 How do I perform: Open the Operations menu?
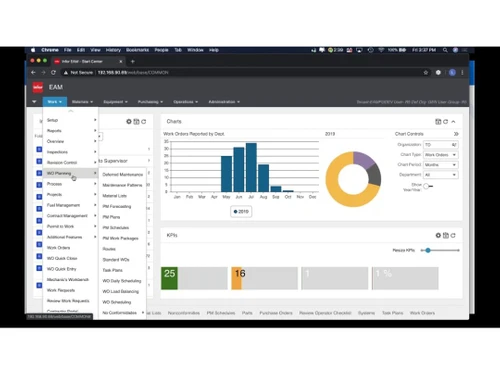[x=186, y=102]
